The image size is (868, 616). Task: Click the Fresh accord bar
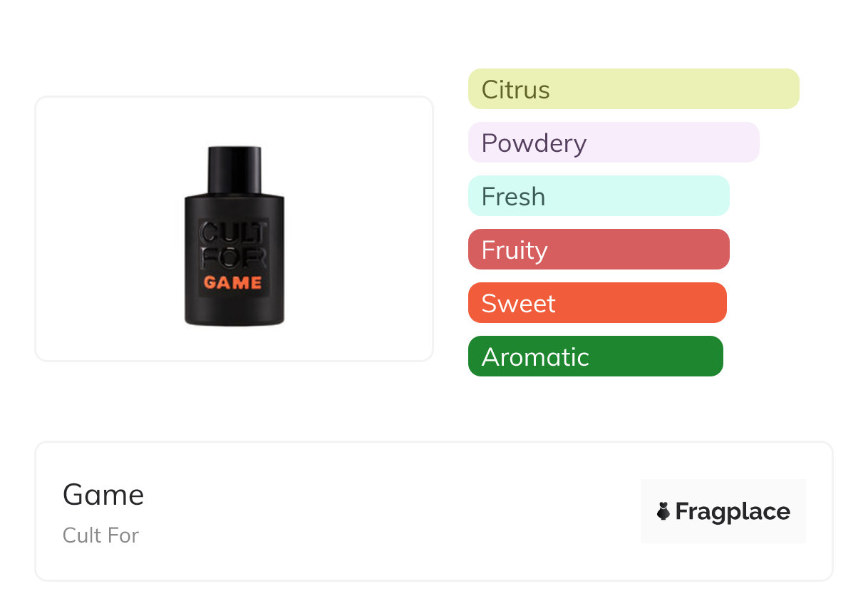(599, 196)
